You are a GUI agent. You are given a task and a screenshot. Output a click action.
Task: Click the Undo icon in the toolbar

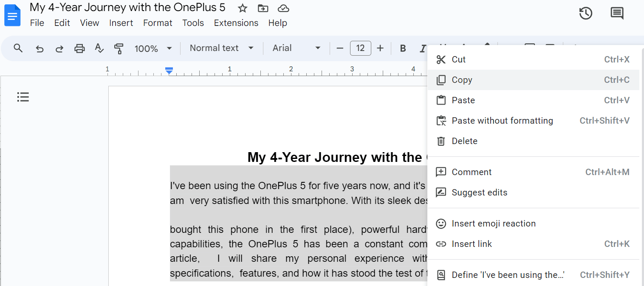tap(40, 48)
